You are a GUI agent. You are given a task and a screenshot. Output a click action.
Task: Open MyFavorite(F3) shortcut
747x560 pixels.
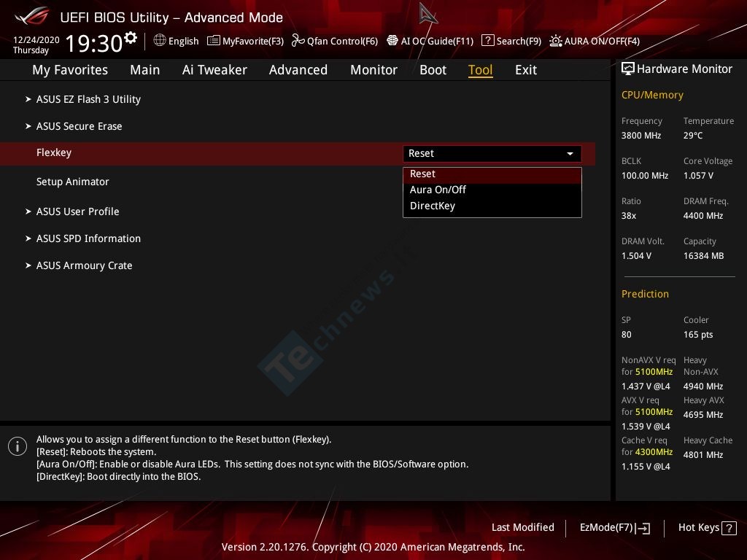(x=245, y=41)
